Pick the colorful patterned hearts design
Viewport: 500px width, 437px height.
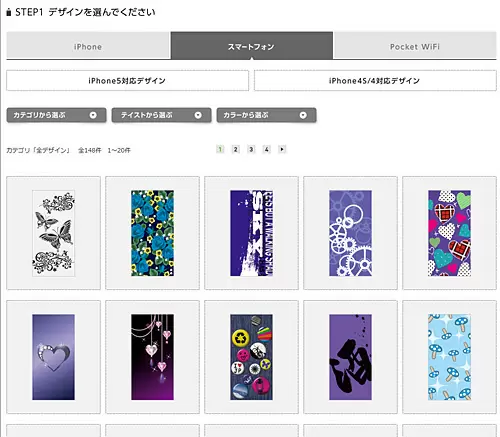pyautogui.click(x=449, y=233)
